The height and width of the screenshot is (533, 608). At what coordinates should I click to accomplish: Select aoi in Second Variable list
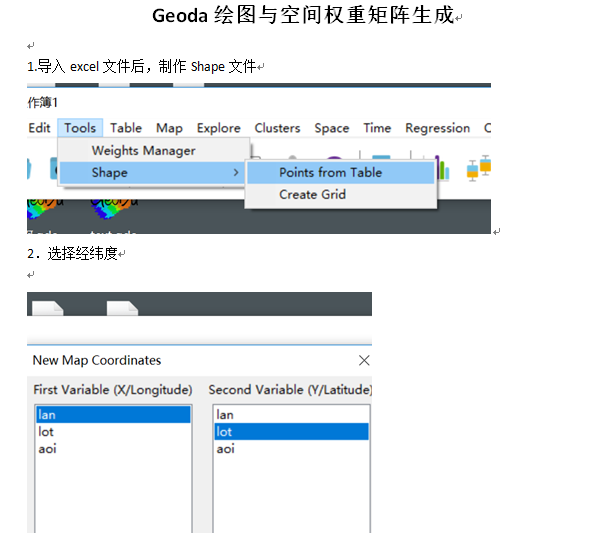[x=225, y=449]
